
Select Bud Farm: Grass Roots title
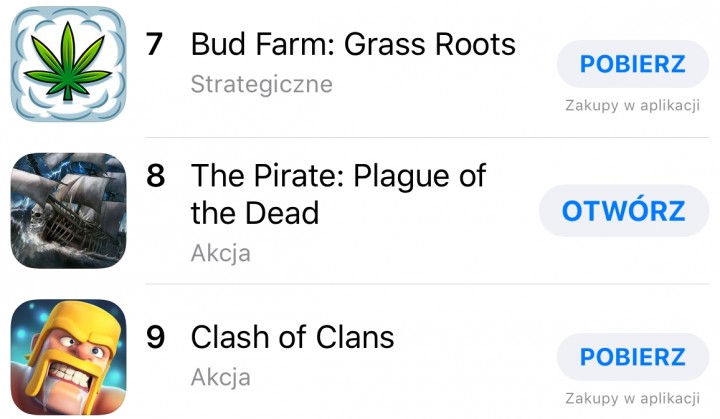[x=353, y=45]
